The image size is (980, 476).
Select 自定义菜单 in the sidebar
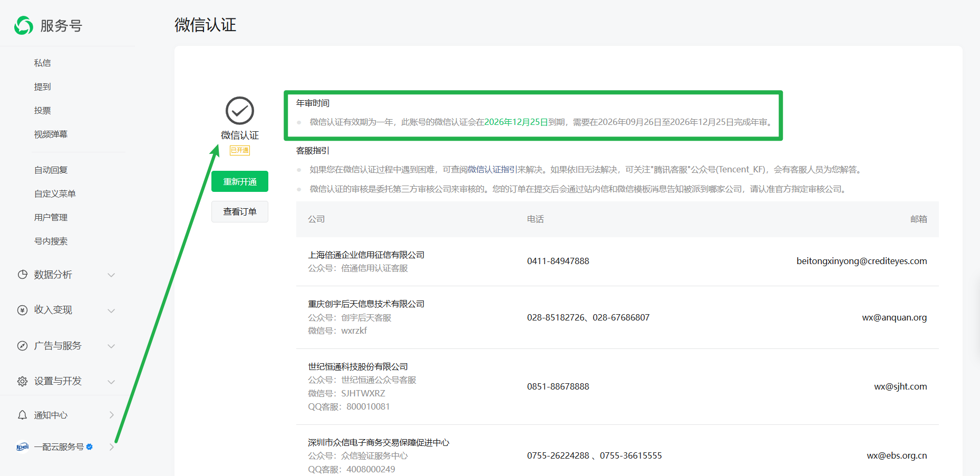click(x=55, y=194)
